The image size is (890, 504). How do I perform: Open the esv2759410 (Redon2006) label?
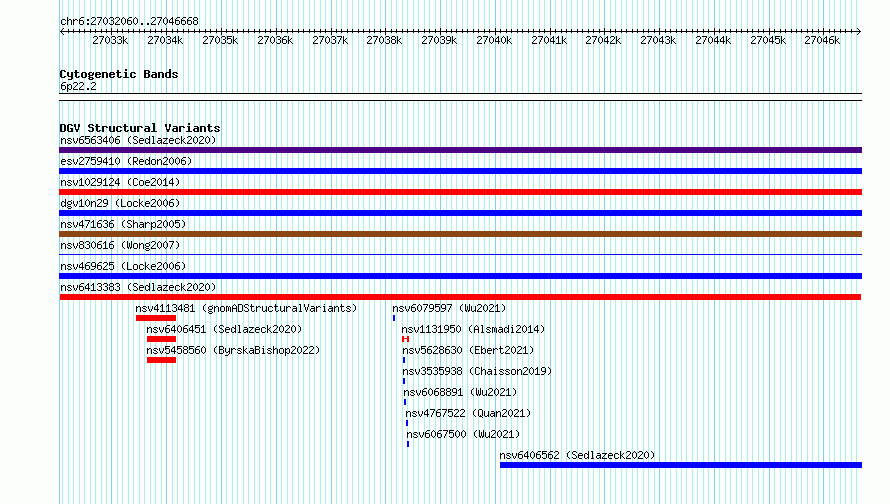coord(126,161)
